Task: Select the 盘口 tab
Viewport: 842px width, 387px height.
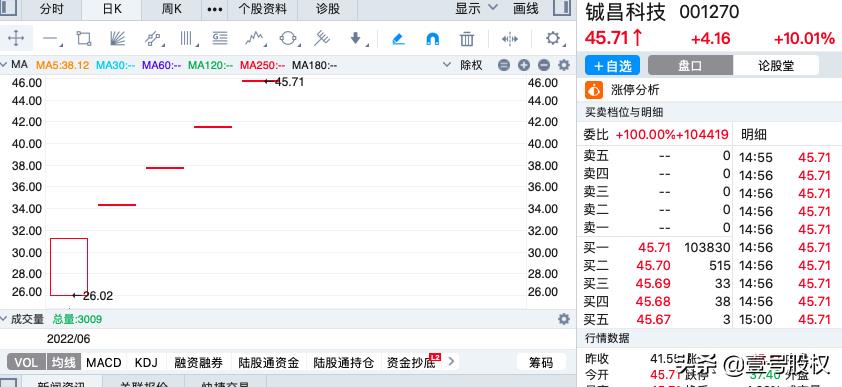Action: (690, 65)
